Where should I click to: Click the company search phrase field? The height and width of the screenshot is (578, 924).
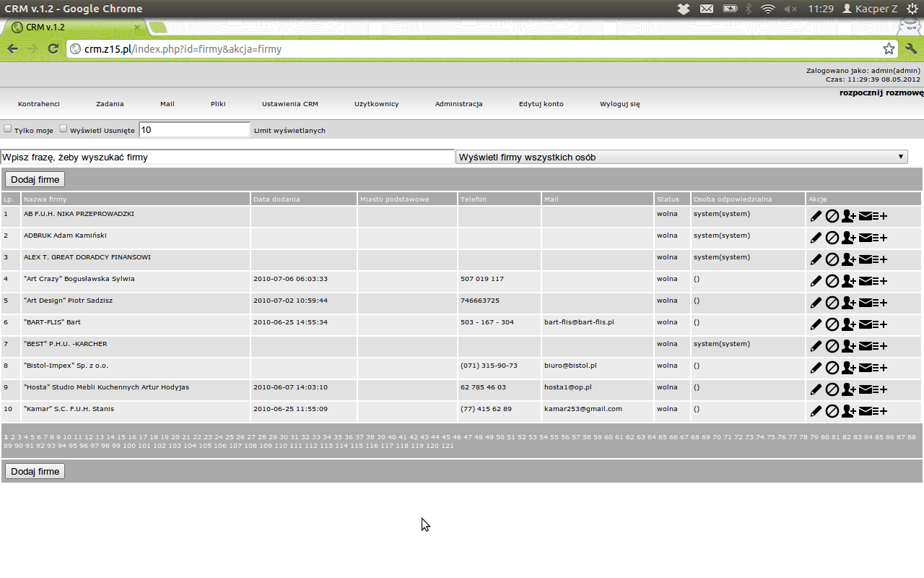(x=227, y=157)
